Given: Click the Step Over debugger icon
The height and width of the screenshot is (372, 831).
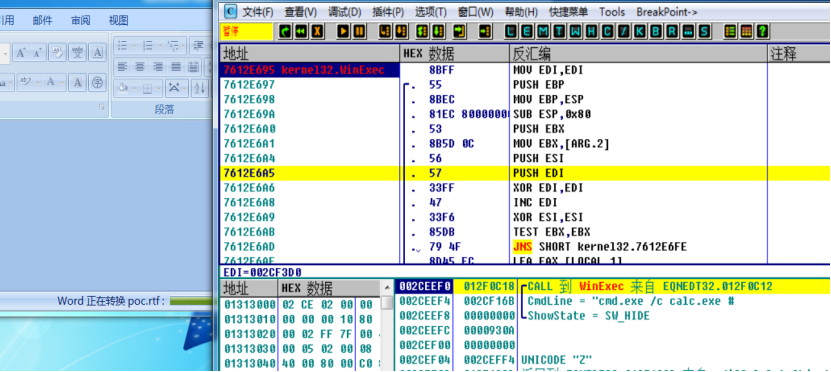Looking at the screenshot, I should click(401, 32).
